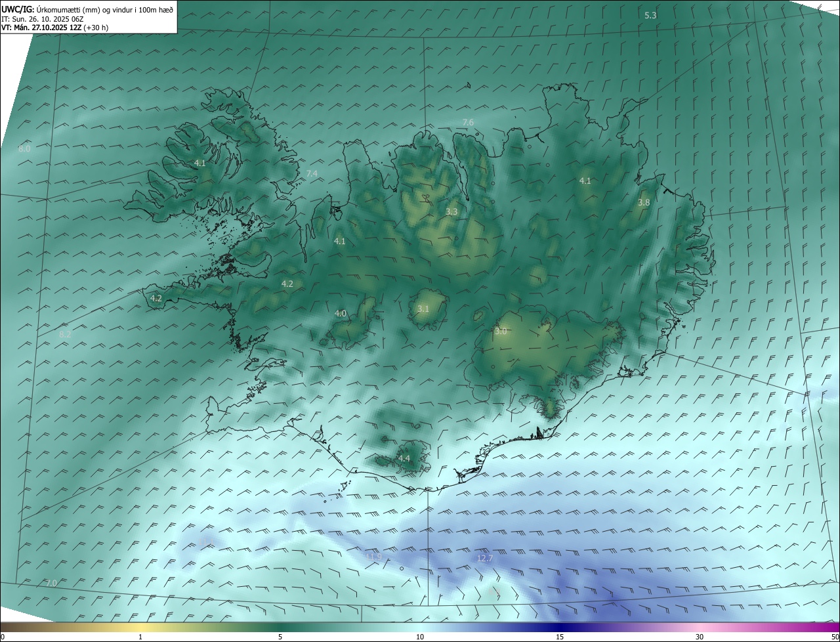Click the 'VT: Mán. 27.10.2025 12Z (+30 h)' line
The image size is (840, 642).
[x=55, y=28]
